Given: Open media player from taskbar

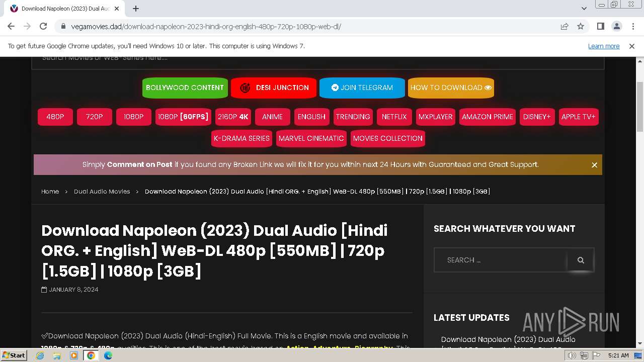Looking at the screenshot, I should click(74, 355).
